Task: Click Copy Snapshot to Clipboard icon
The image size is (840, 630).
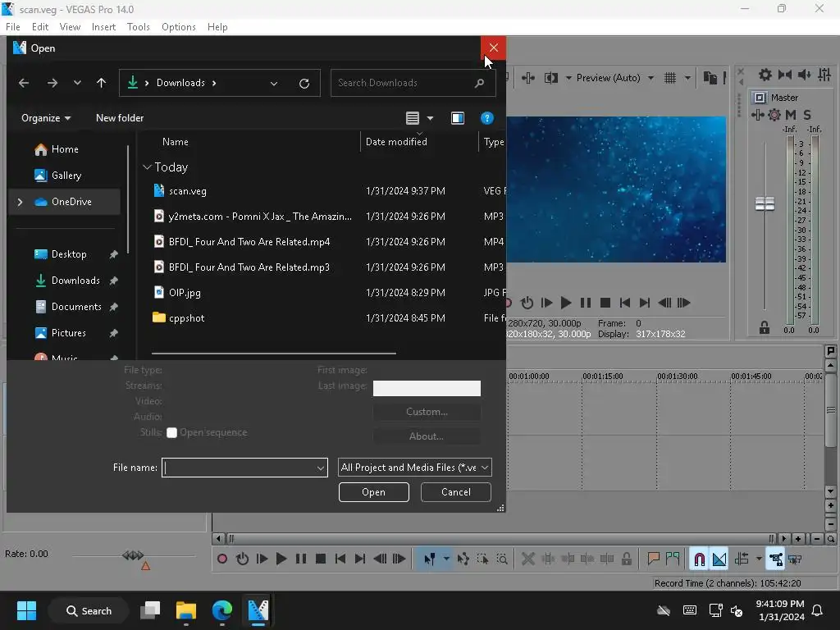Action: [710, 78]
